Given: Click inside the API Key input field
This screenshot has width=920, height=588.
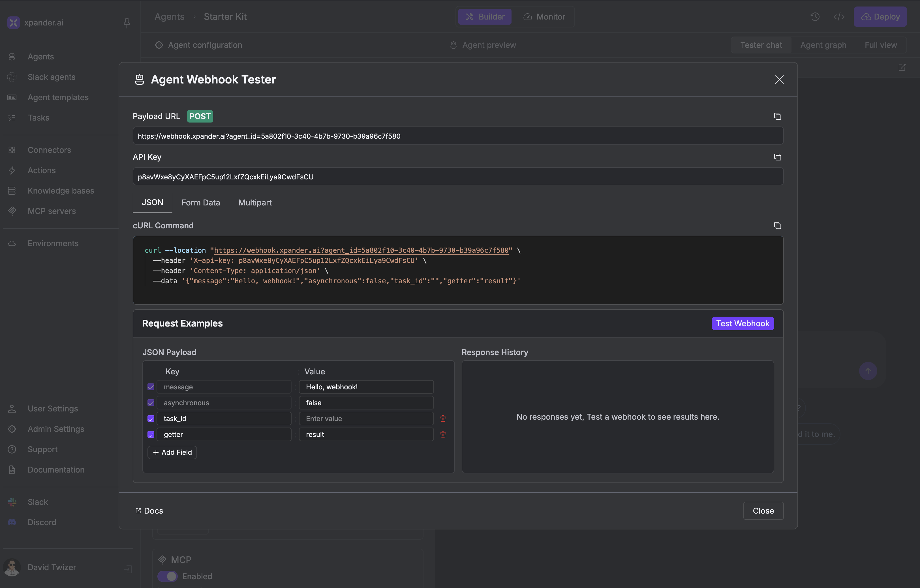Looking at the screenshot, I should click(x=458, y=176).
